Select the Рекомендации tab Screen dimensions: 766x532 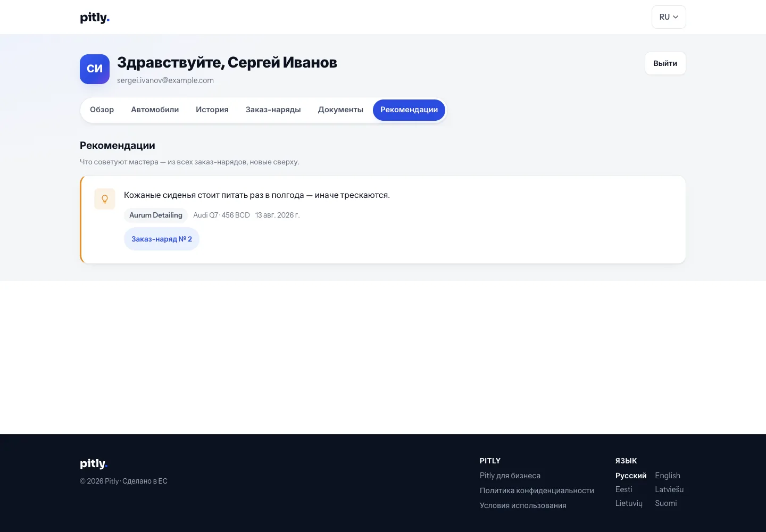point(409,110)
